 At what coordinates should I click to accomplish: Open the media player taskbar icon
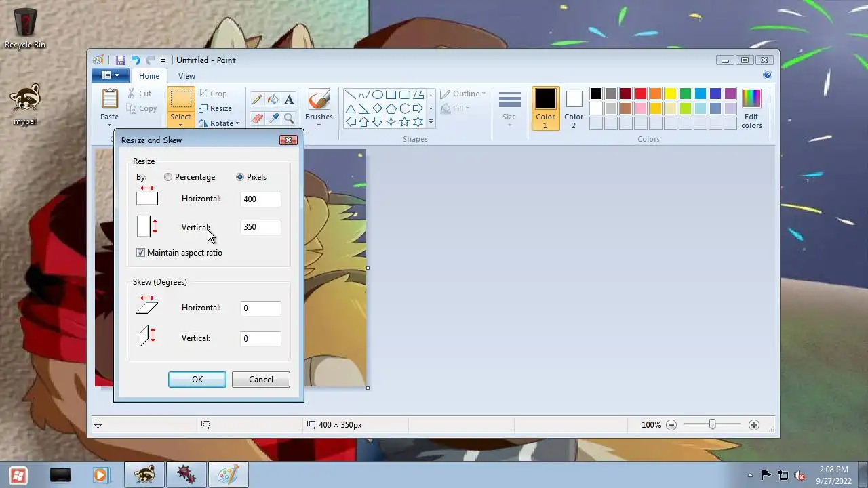[100, 474]
